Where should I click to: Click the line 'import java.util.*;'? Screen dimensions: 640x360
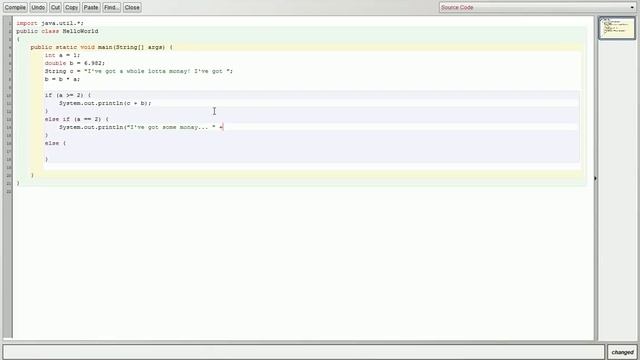[x=50, y=23]
